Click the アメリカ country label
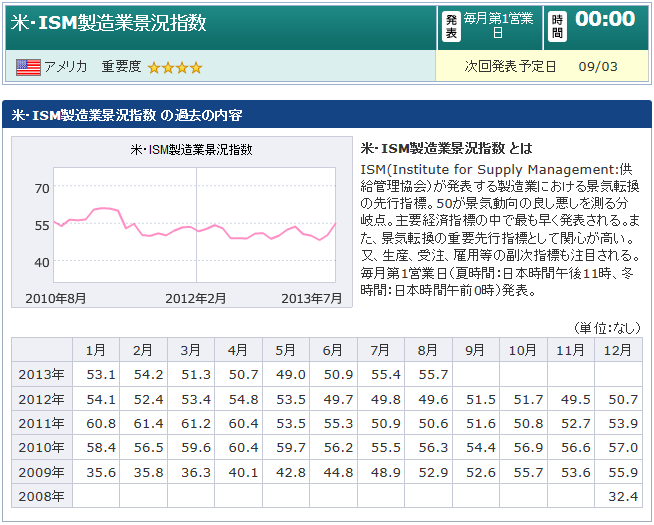654x525 pixels. (65, 67)
